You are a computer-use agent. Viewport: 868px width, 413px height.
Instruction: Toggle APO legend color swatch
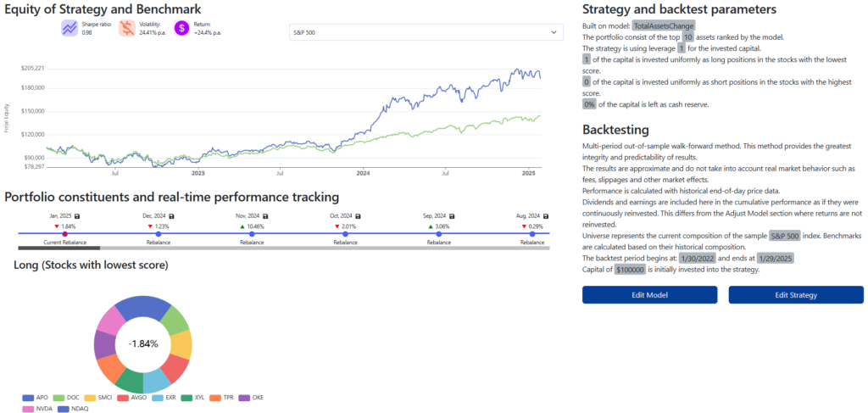click(x=27, y=397)
